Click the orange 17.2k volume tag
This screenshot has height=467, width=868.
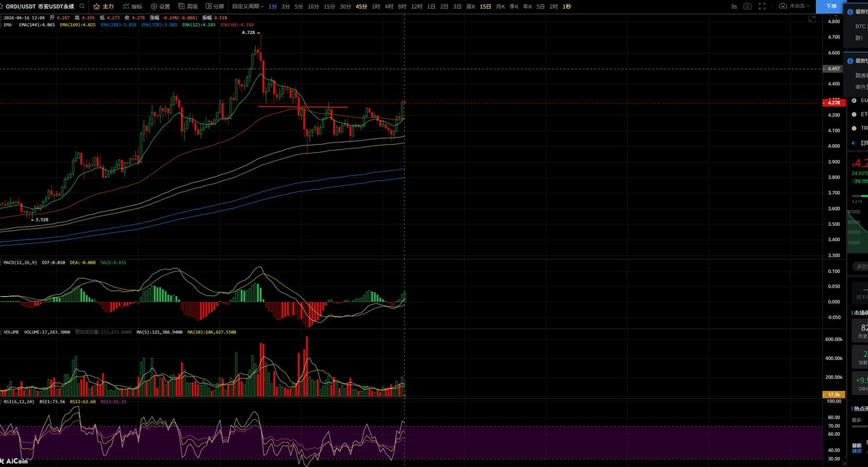tap(834, 395)
